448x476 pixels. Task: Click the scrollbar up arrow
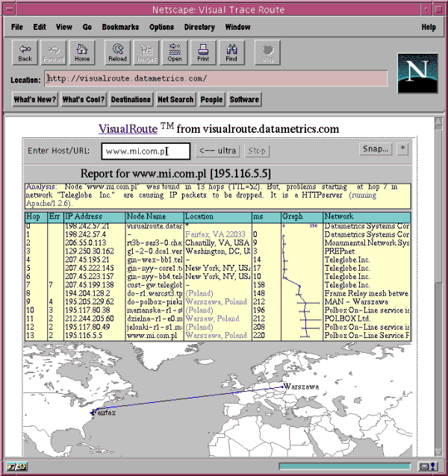[x=438, y=122]
